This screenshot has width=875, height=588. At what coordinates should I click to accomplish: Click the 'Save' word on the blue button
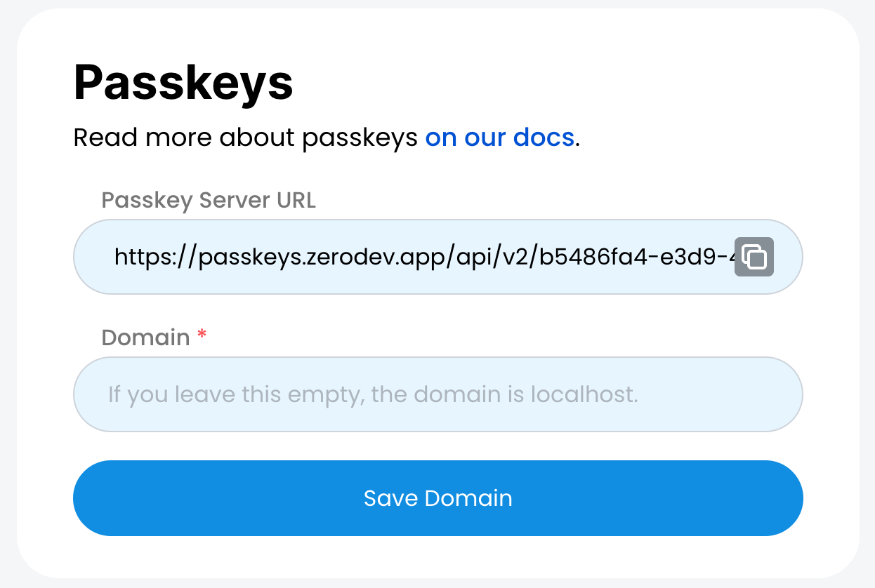390,498
